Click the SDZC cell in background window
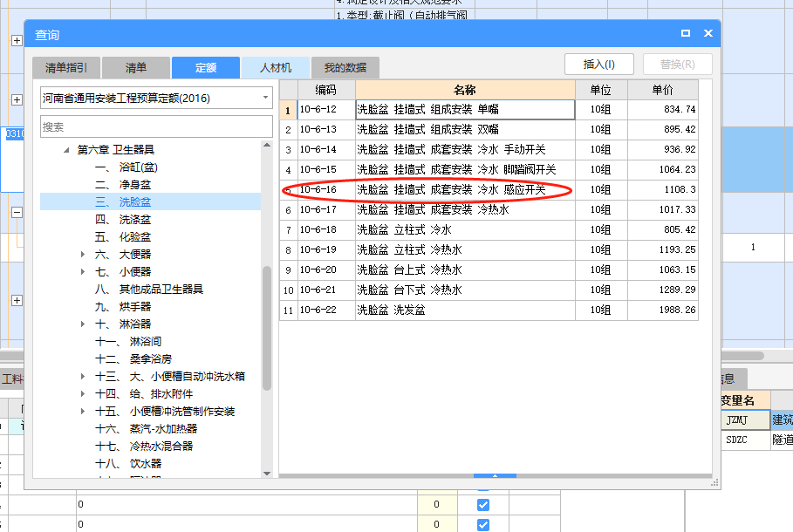Image resolution: width=793 pixels, height=532 pixels. pyautogui.click(x=746, y=440)
